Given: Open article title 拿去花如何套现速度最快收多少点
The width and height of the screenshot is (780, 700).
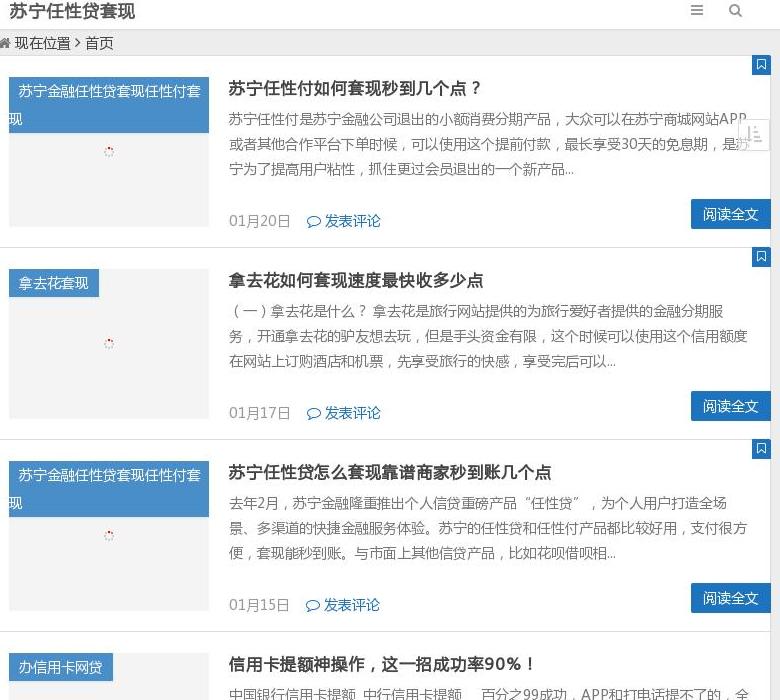Looking at the screenshot, I should click(356, 280).
